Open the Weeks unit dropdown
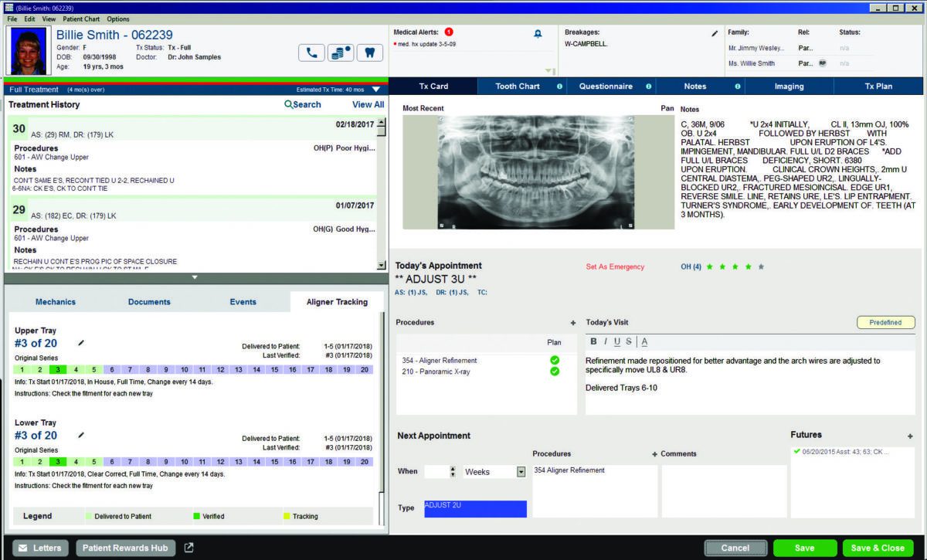Screen dimensions: 927x560 pyautogui.click(x=521, y=471)
